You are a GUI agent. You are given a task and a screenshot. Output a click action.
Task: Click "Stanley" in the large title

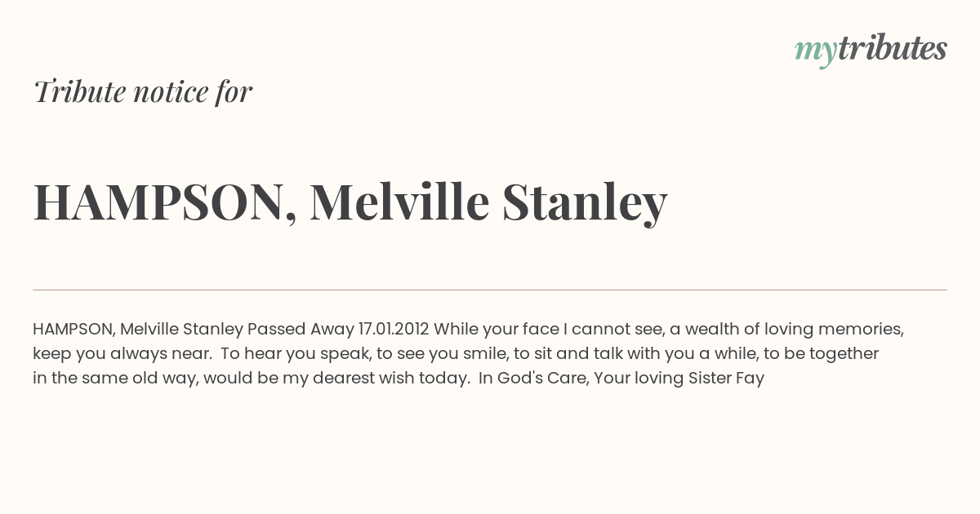(x=585, y=205)
